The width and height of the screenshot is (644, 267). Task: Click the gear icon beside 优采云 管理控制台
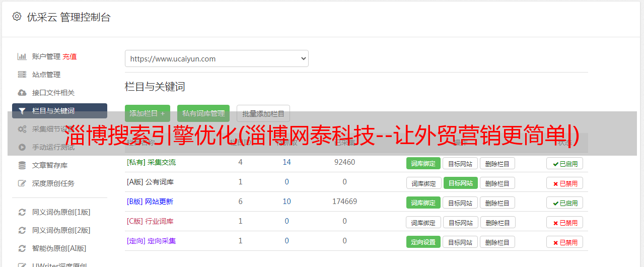pos(17,17)
